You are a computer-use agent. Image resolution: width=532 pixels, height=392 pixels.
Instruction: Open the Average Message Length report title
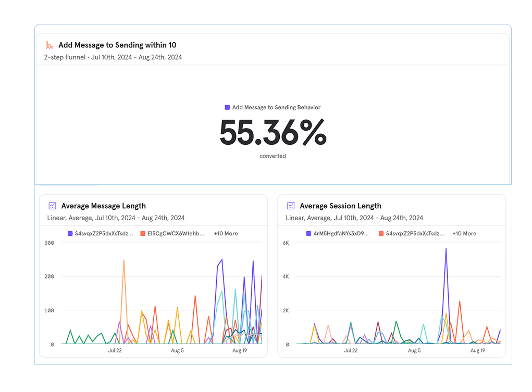(x=103, y=206)
